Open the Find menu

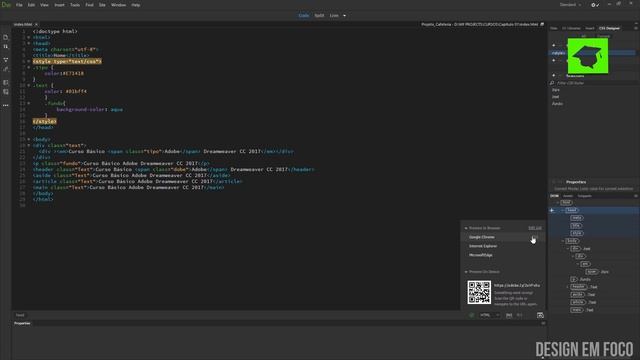pyautogui.click(x=89, y=5)
